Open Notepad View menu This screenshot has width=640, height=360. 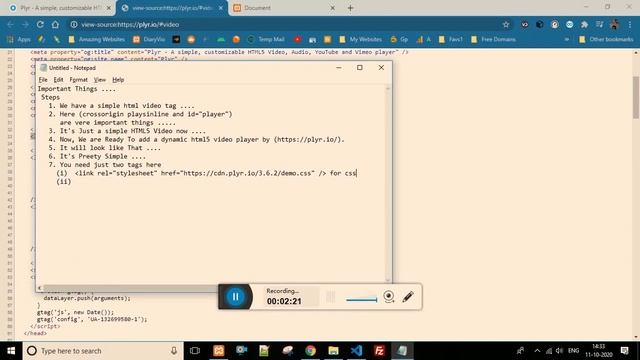(100, 80)
